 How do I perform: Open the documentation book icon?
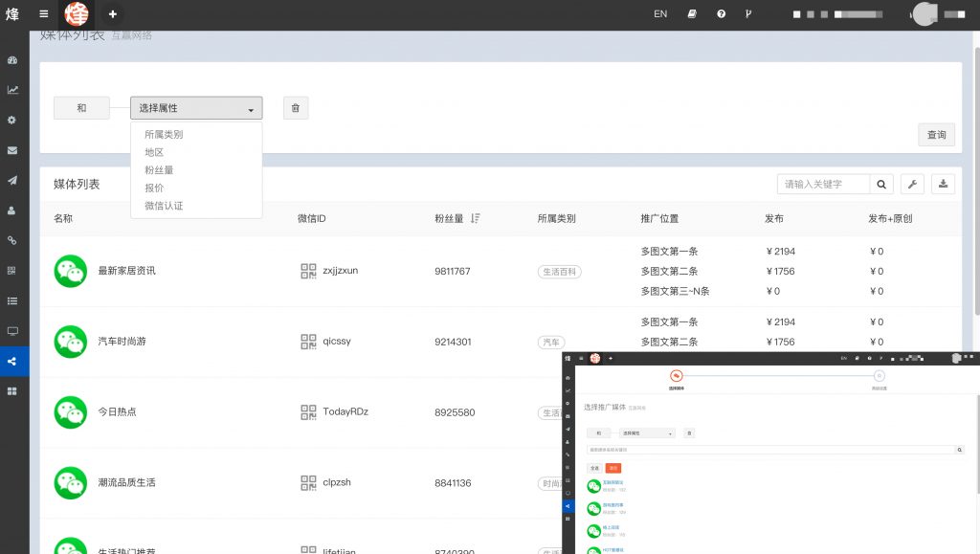[x=692, y=13]
